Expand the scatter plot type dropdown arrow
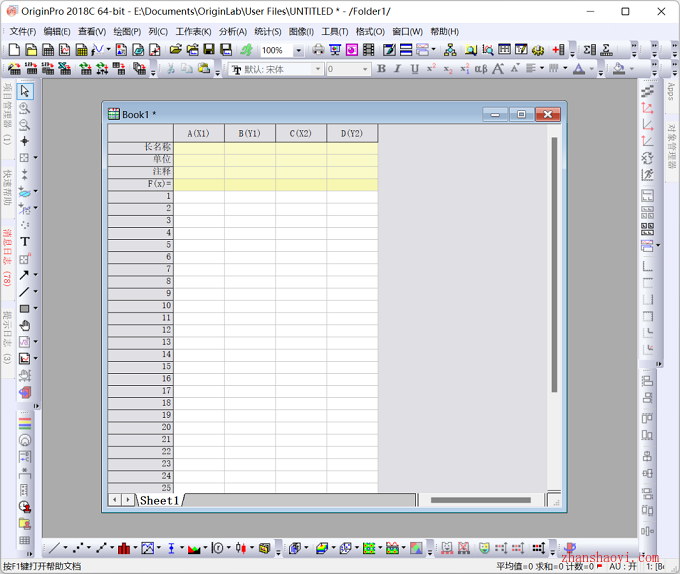 89,548
